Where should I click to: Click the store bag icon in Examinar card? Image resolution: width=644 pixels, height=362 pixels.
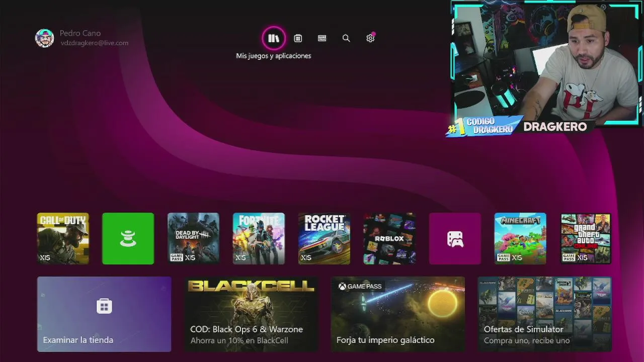click(x=104, y=306)
